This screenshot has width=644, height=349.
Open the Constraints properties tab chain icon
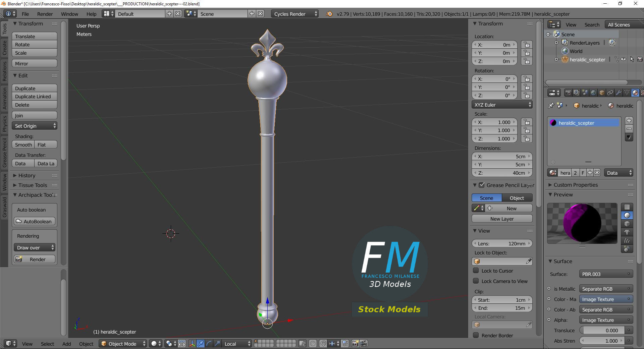610,93
